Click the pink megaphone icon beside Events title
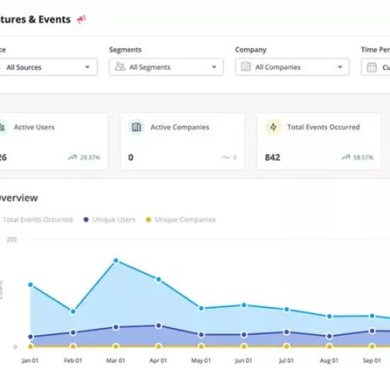390x370 pixels. click(x=81, y=19)
